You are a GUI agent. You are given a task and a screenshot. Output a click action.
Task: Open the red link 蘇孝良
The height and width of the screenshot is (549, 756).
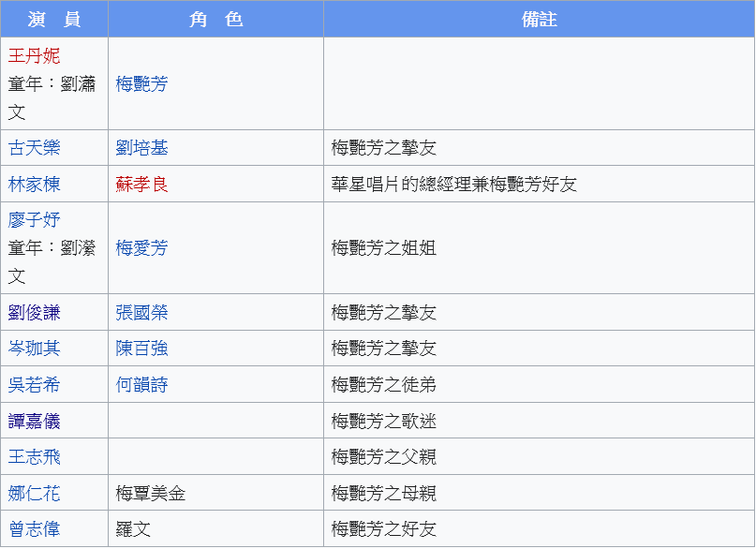point(141,185)
